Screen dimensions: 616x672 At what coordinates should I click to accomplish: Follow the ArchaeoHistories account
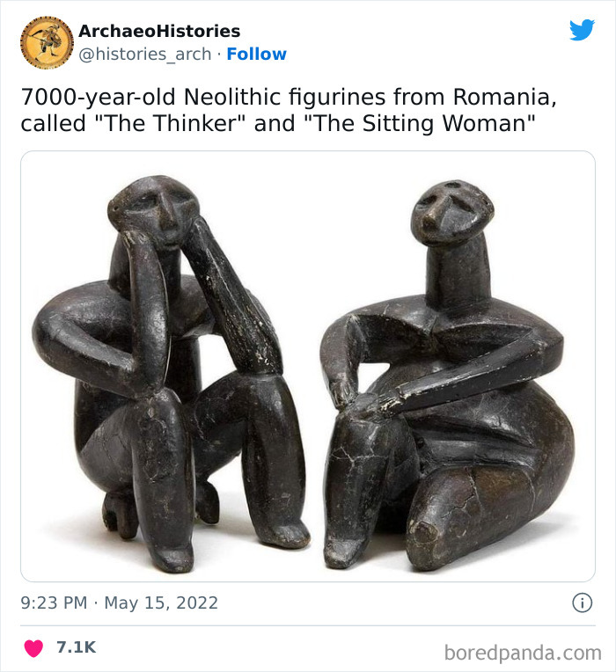click(x=256, y=54)
